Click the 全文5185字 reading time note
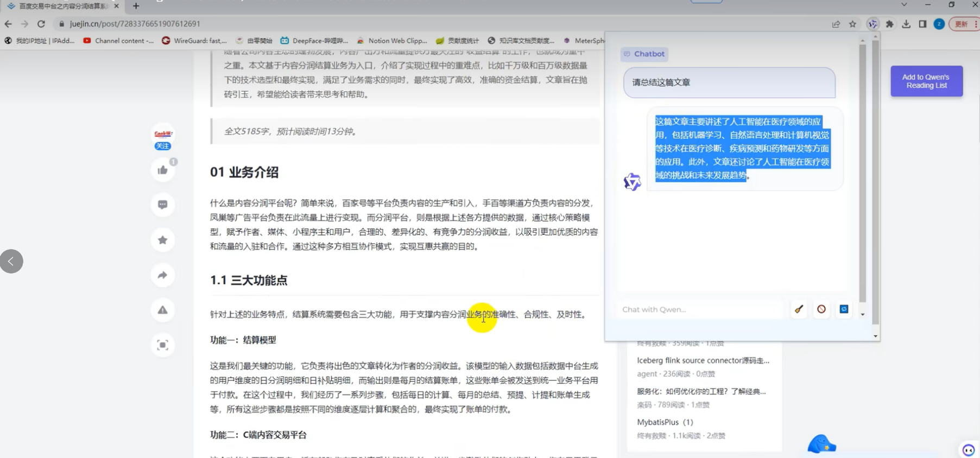The width and height of the screenshot is (980, 458). 291,131
